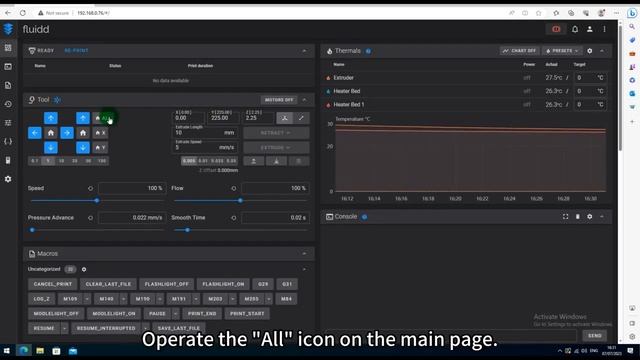This screenshot has width=640, height=360.
Task: Home the X axis with the X button
Action: point(100,133)
